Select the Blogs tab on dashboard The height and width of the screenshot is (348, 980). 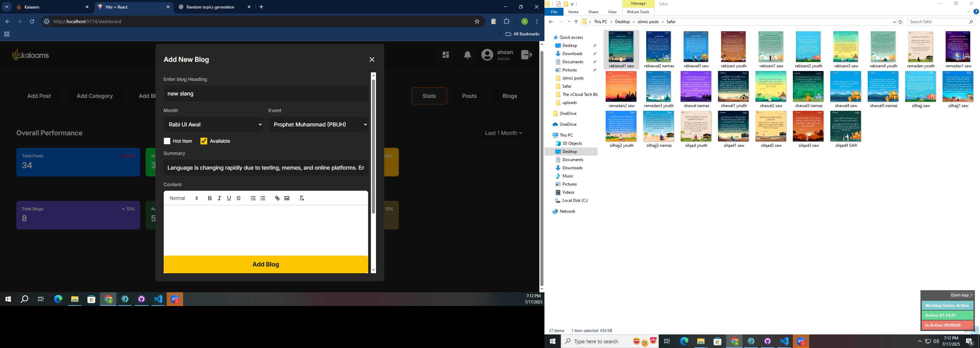(509, 96)
